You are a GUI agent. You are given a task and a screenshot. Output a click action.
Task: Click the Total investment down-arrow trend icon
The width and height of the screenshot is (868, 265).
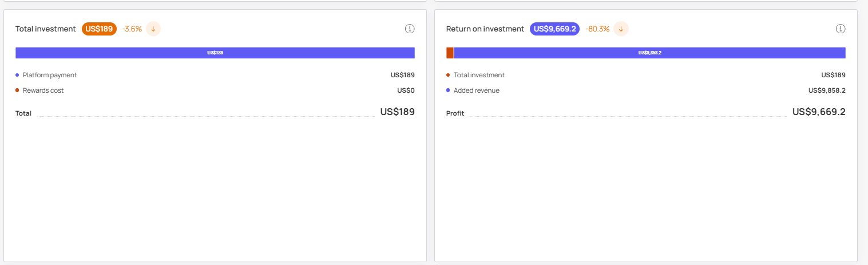click(153, 29)
